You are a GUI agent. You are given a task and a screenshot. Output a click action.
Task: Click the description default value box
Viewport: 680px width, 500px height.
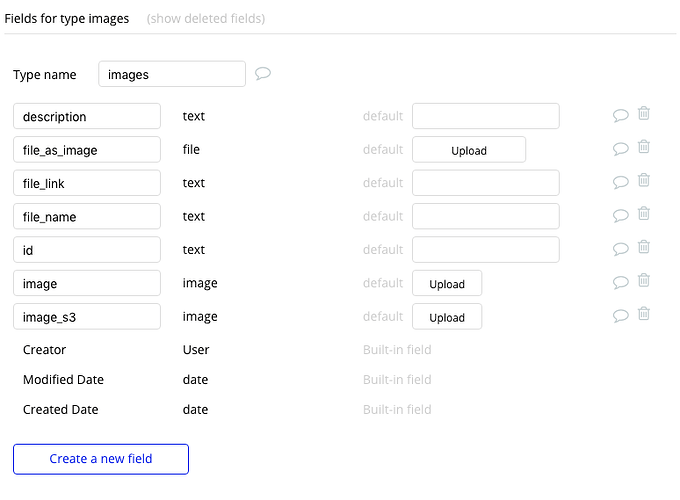pos(485,116)
